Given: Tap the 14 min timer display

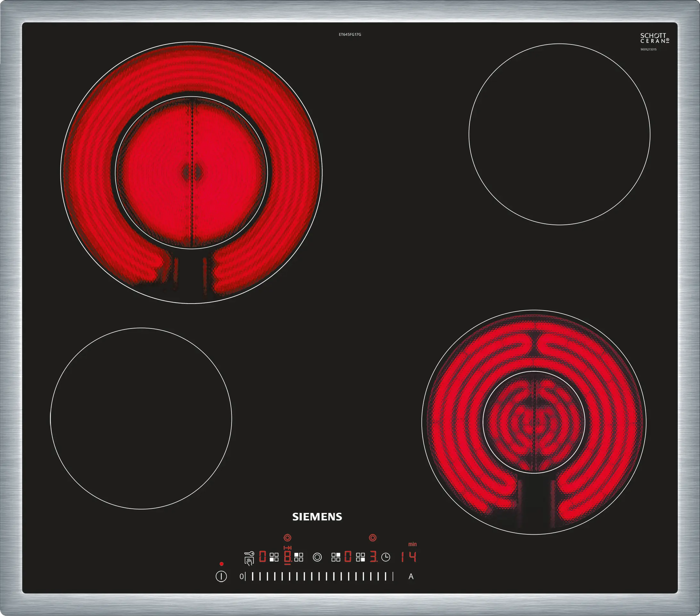Looking at the screenshot, I should point(409,557).
